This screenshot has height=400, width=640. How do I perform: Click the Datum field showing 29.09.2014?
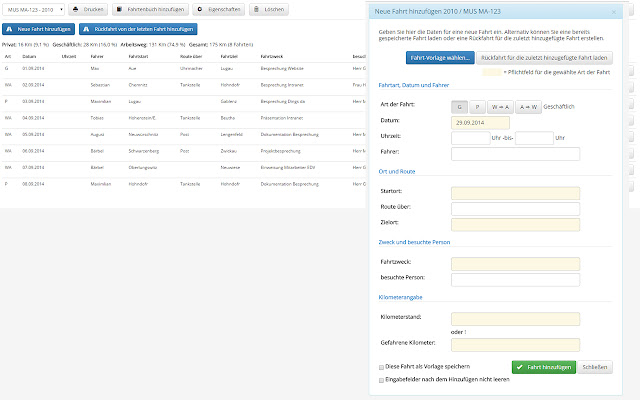coord(480,122)
